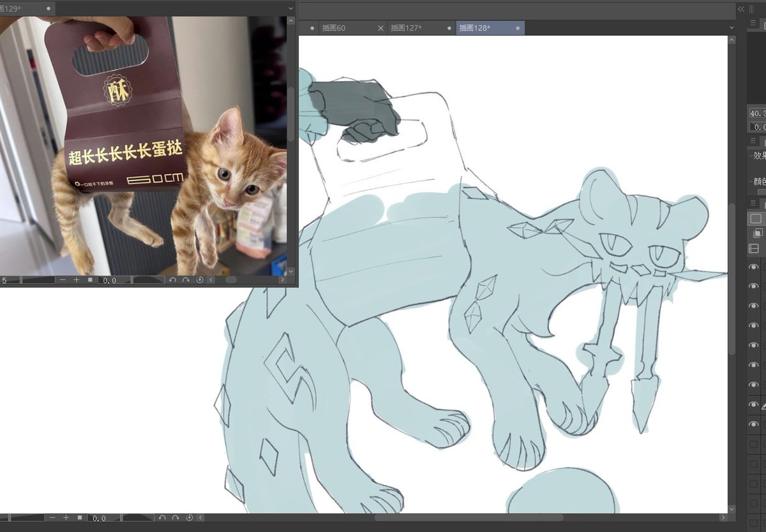Open canvas tab list dropdown at tab bar end
Image resolution: width=766 pixels, height=532 pixels.
732,28
